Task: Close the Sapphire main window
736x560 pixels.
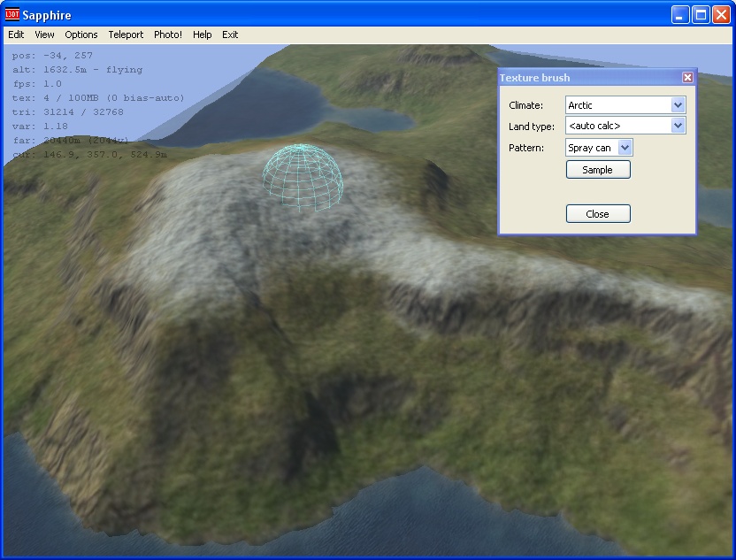Action: 720,15
